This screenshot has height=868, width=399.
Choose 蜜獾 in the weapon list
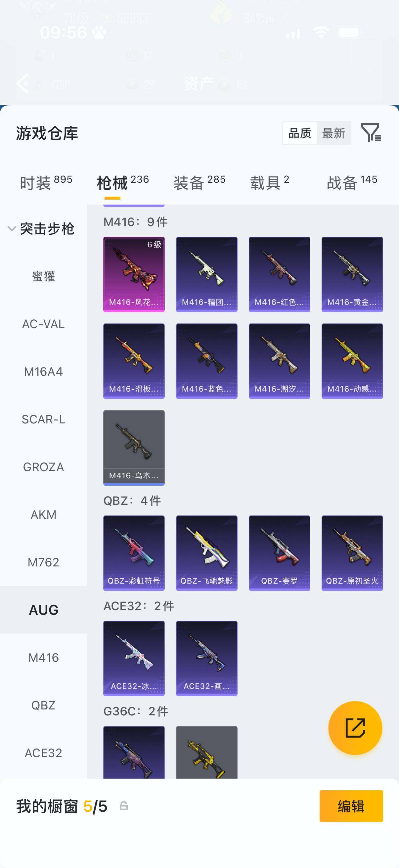coord(44,277)
